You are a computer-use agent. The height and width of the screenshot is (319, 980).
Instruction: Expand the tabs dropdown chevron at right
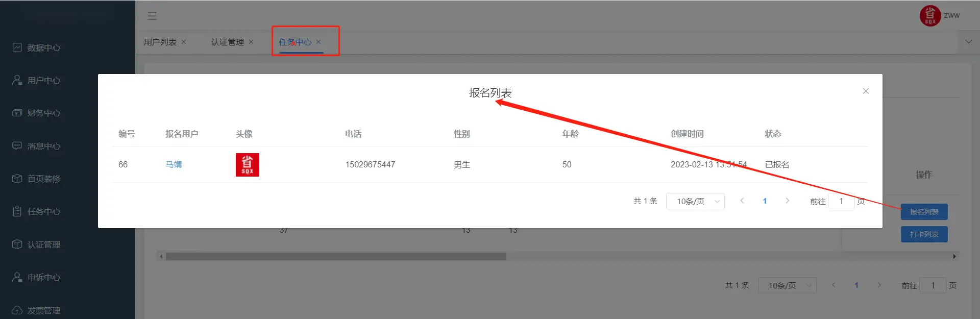968,42
